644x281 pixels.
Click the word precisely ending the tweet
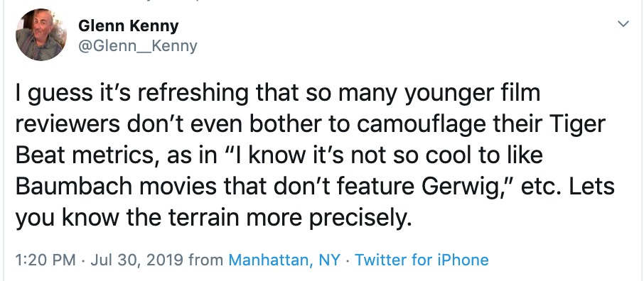360,219
